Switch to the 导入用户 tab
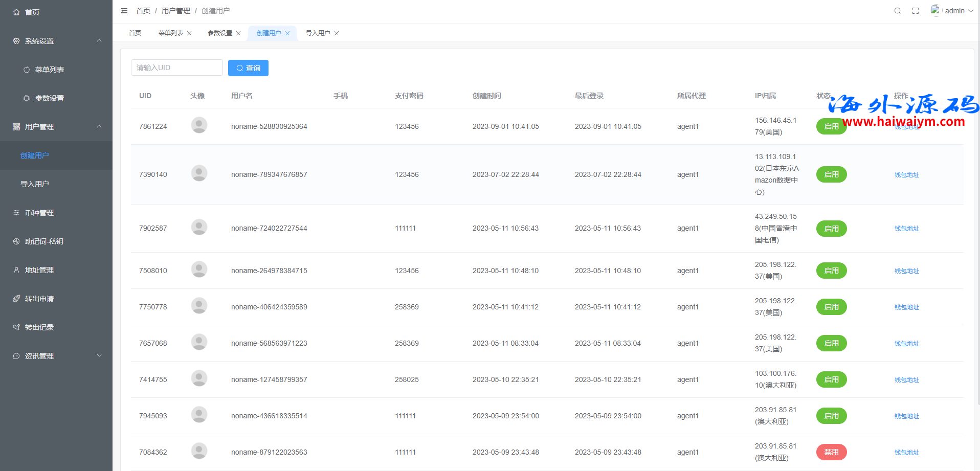980x471 pixels. coord(318,33)
